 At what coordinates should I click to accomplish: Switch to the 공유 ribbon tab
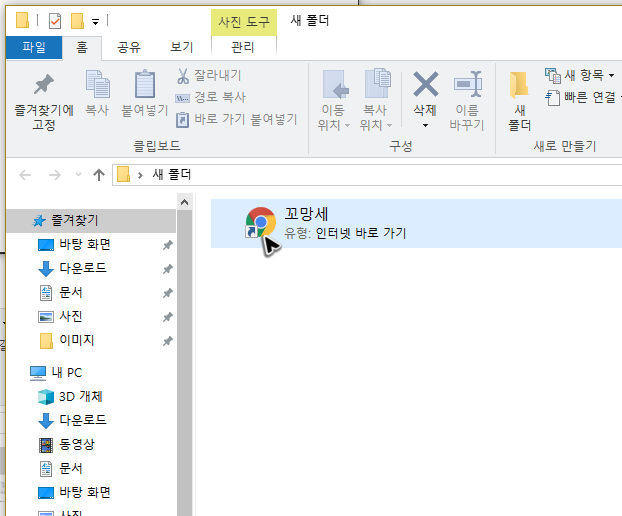(129, 48)
